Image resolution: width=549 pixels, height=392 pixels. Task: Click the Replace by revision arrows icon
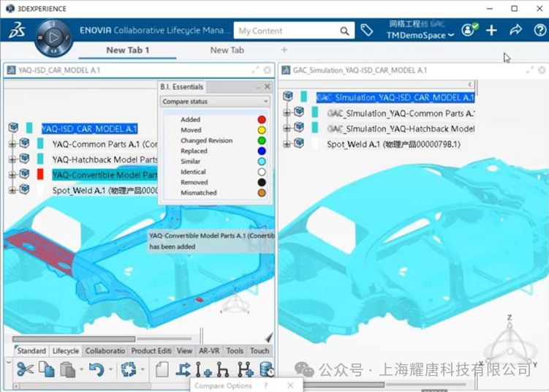pos(183,369)
